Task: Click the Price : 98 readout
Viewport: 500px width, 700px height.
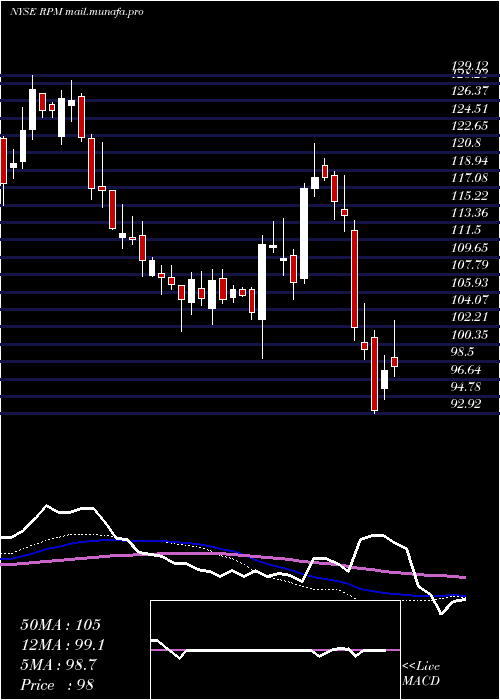Action: pos(57,685)
